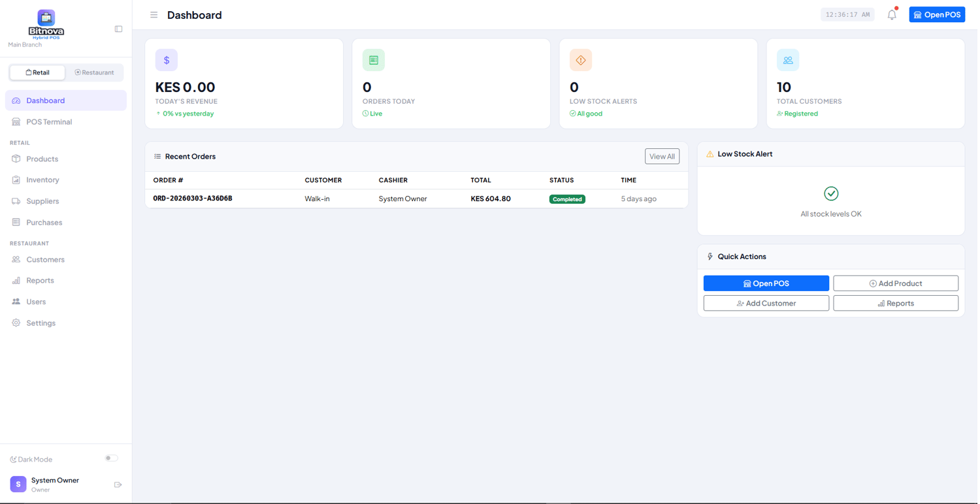Switch to Retail mode

tap(37, 72)
